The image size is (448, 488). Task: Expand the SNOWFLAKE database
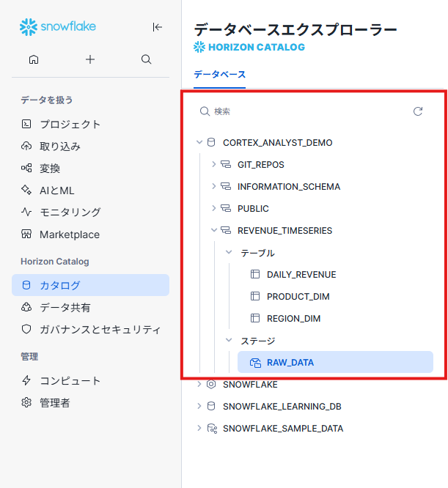pyautogui.click(x=199, y=385)
